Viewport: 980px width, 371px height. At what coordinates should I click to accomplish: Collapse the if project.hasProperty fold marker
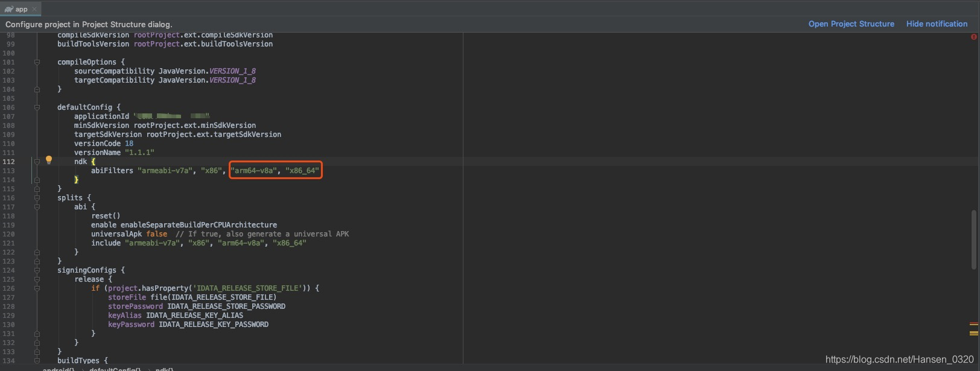tap(37, 288)
